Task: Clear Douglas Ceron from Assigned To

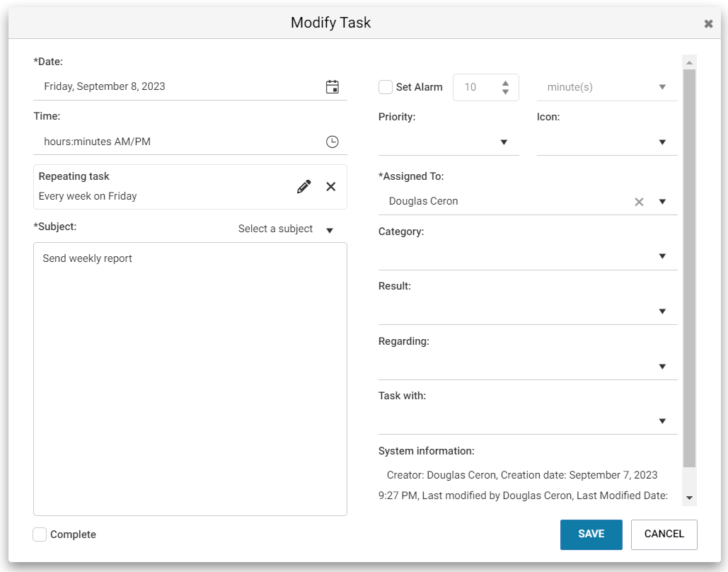Action: (639, 202)
